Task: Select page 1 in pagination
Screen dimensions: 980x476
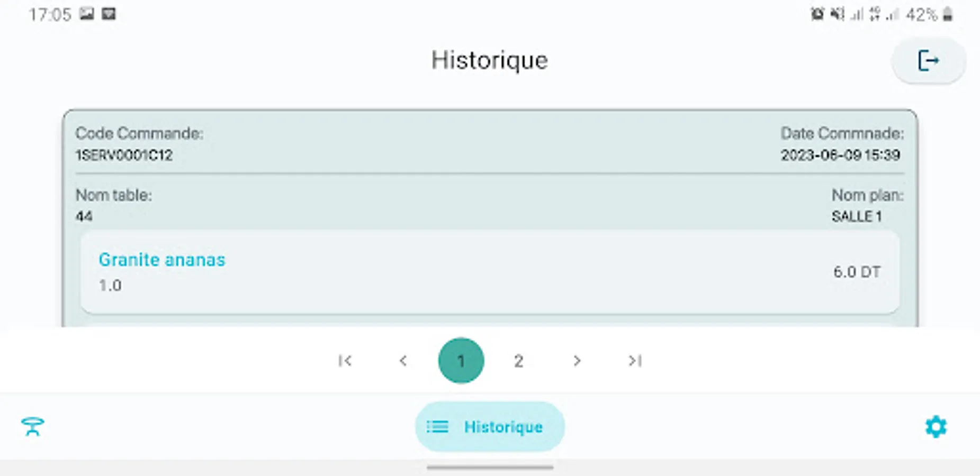Action: [461, 361]
